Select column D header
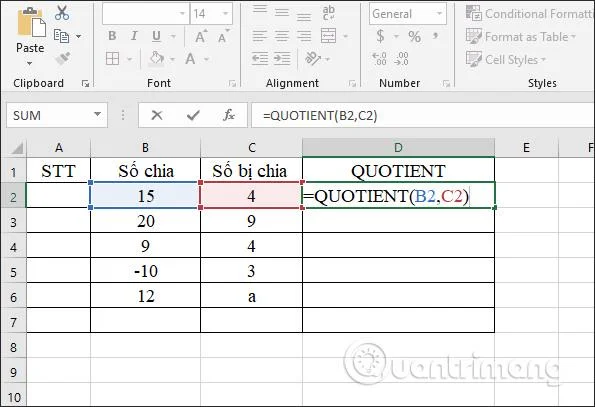The width and height of the screenshot is (595, 407). coord(398,148)
